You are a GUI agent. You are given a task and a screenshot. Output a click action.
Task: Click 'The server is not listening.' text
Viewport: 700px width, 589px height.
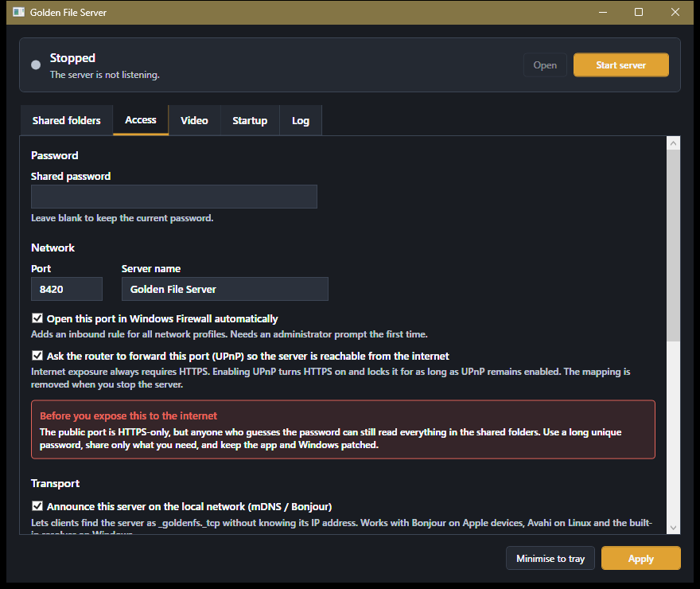pos(104,75)
